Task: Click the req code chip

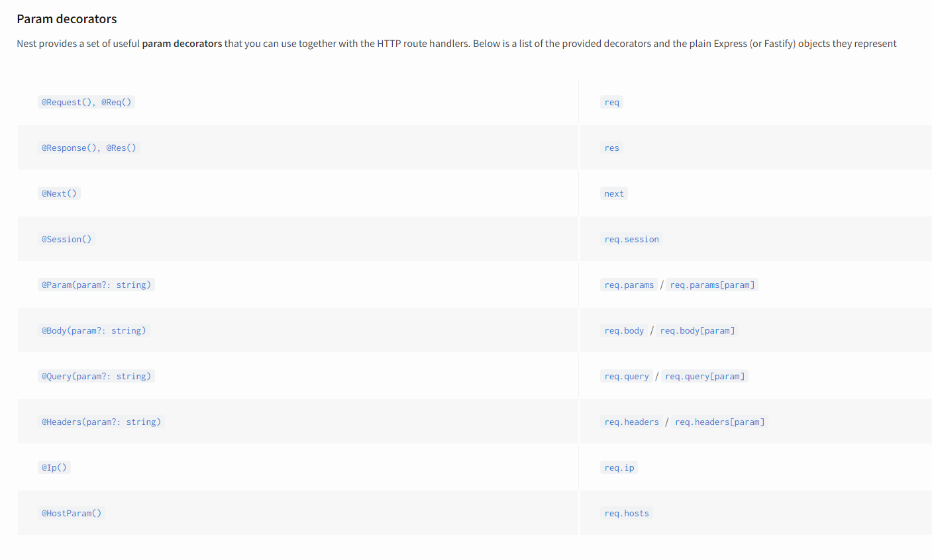Action: coord(611,102)
